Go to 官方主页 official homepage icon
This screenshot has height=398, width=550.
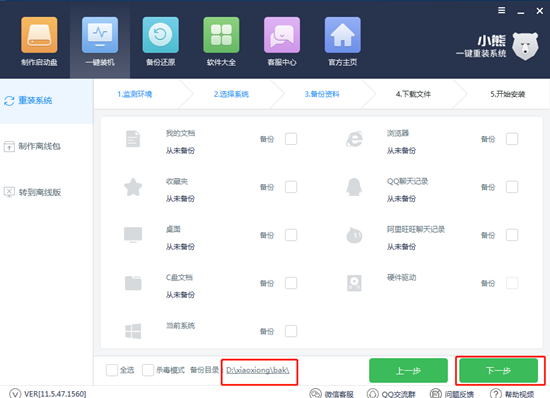343,35
